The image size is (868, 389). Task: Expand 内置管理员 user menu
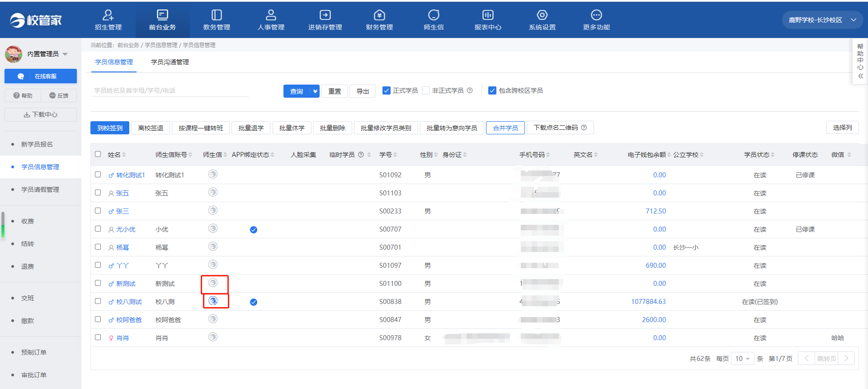click(x=66, y=54)
